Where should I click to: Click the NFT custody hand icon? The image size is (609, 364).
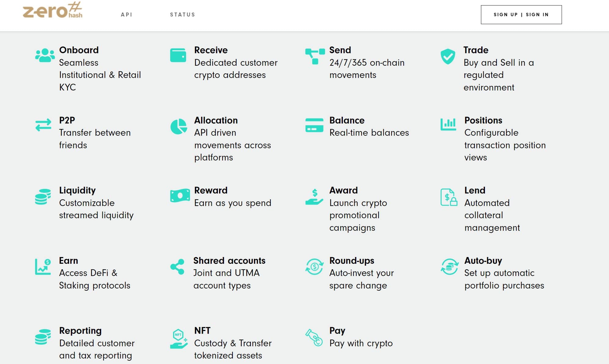(x=179, y=339)
